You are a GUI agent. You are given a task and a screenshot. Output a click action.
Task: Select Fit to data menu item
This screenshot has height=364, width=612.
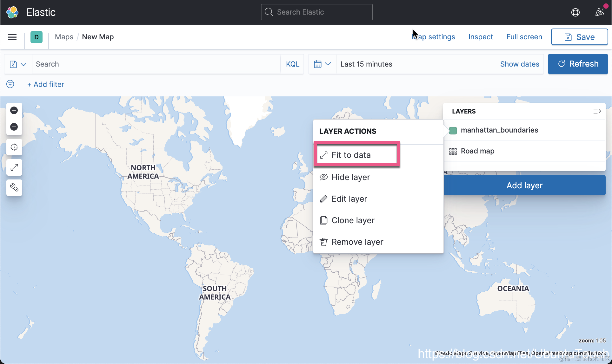tap(351, 155)
